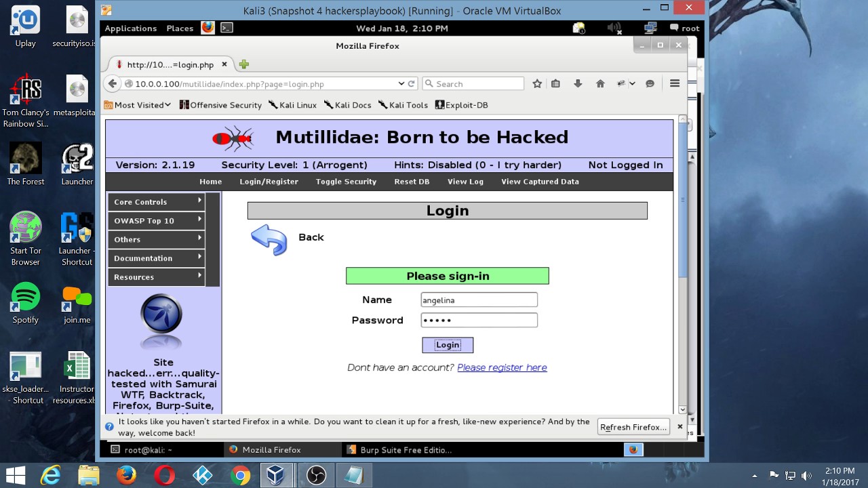Open the join.me desktop icon
Viewport: 868px width, 488px height.
click(77, 303)
